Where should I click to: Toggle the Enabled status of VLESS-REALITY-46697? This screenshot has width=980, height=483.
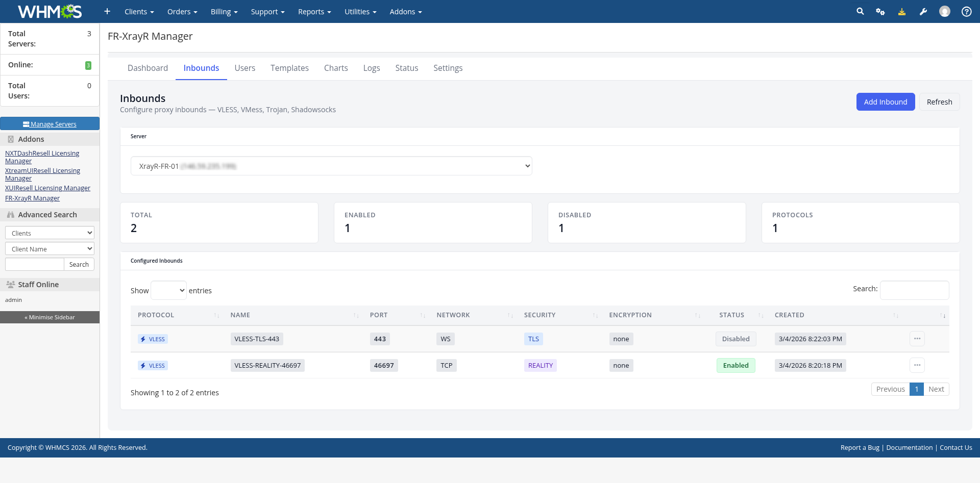coord(736,365)
